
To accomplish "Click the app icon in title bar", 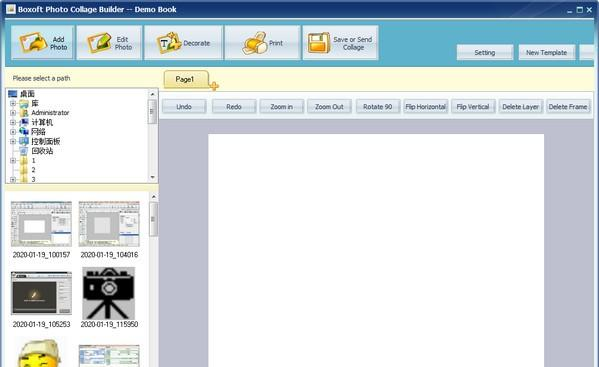I will (x=11, y=9).
